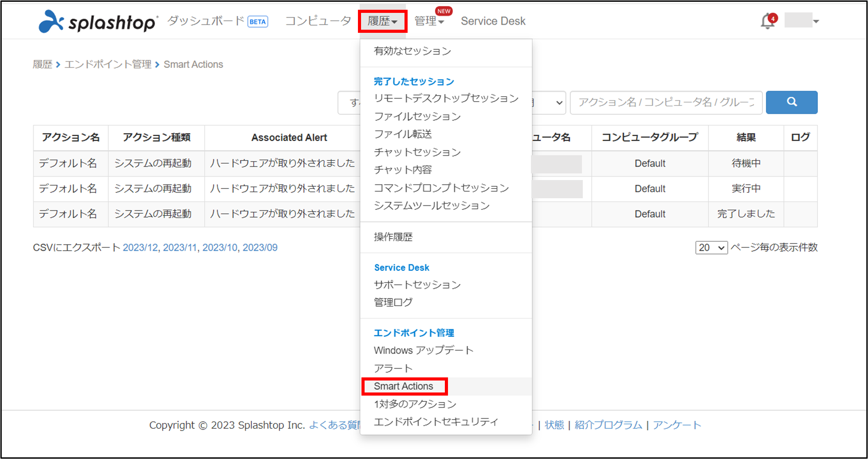Choose 1対多のアクション menu item
Image resolution: width=868 pixels, height=459 pixels.
pyautogui.click(x=415, y=404)
